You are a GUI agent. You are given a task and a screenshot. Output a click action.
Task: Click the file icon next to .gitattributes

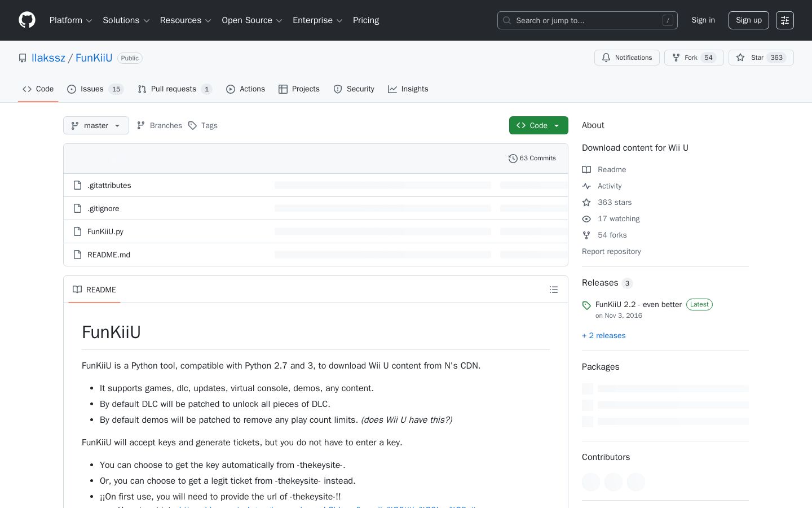(78, 185)
